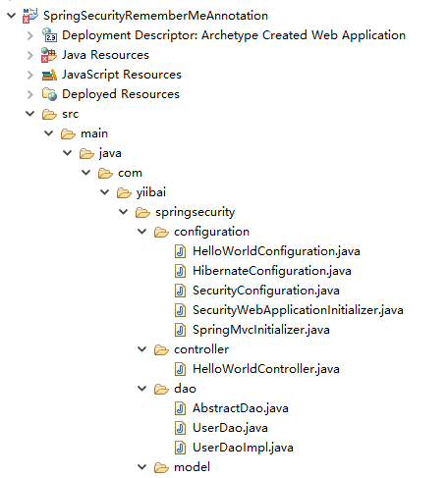Image resolution: width=448 pixels, height=478 pixels.
Task: Expand the Java Resources node
Action: tap(30, 55)
